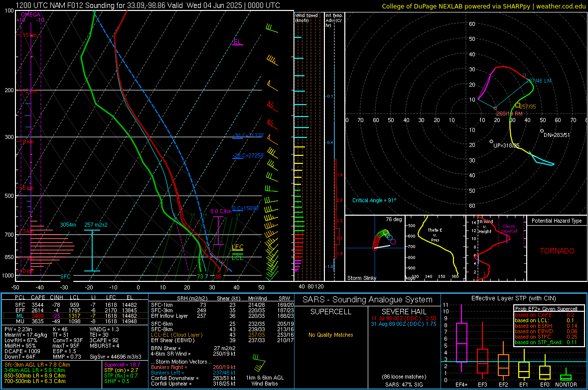Viewport: 588px width, 390px height.
Task: Click the -30 C=31378' height label
Action: (248, 135)
